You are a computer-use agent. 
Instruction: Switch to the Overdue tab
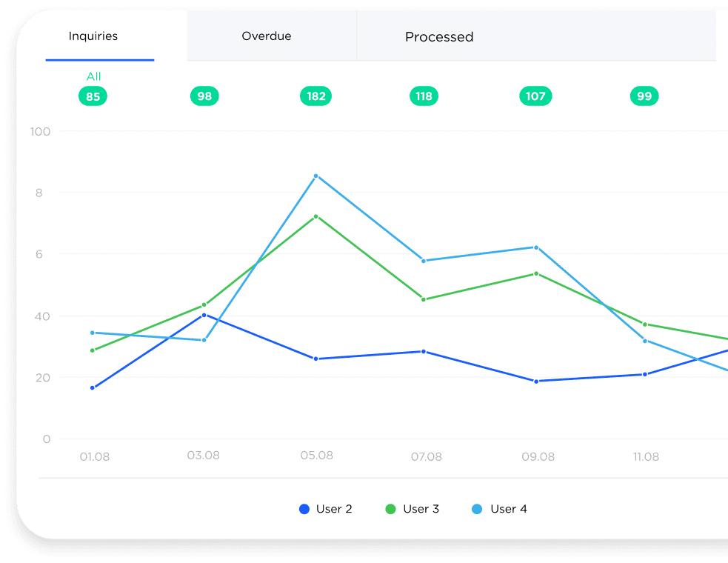click(265, 36)
